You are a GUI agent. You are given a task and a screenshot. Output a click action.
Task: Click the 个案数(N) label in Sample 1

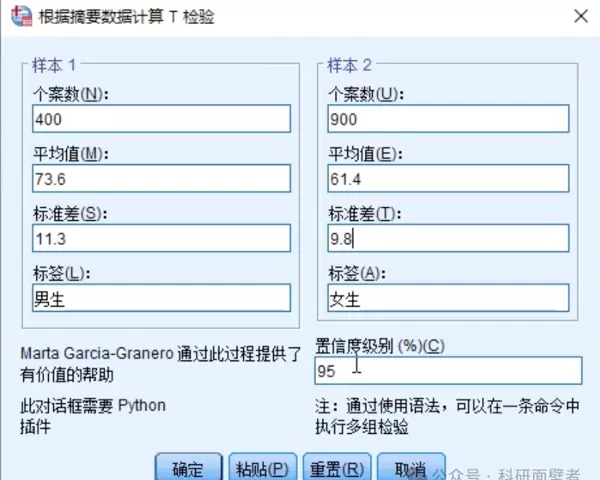pos(69,94)
